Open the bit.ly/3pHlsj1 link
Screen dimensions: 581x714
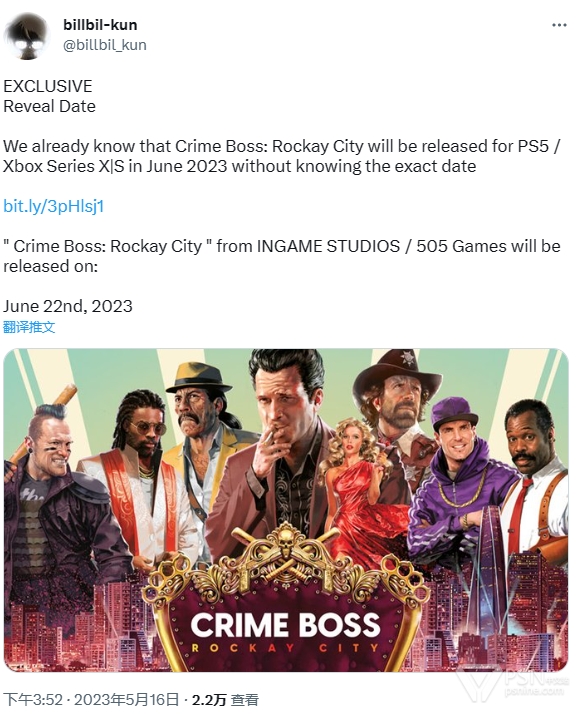(x=54, y=206)
